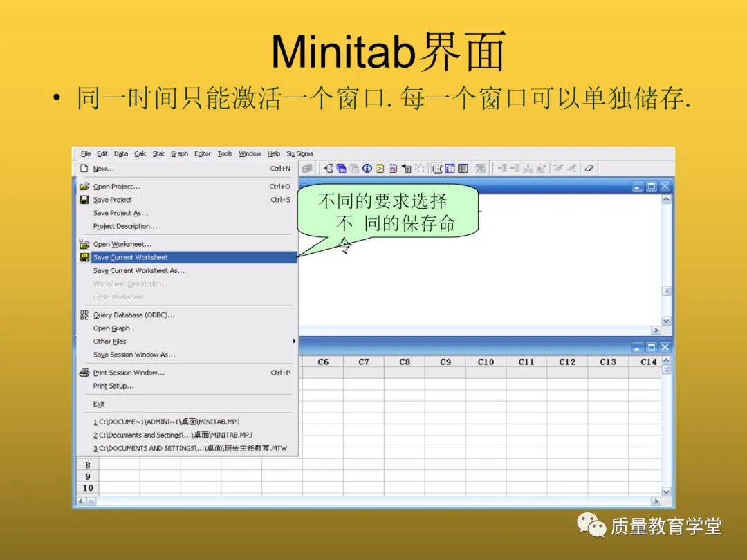
Task: Select Query Database (ODBC)... entry
Action: pyautogui.click(x=186, y=315)
